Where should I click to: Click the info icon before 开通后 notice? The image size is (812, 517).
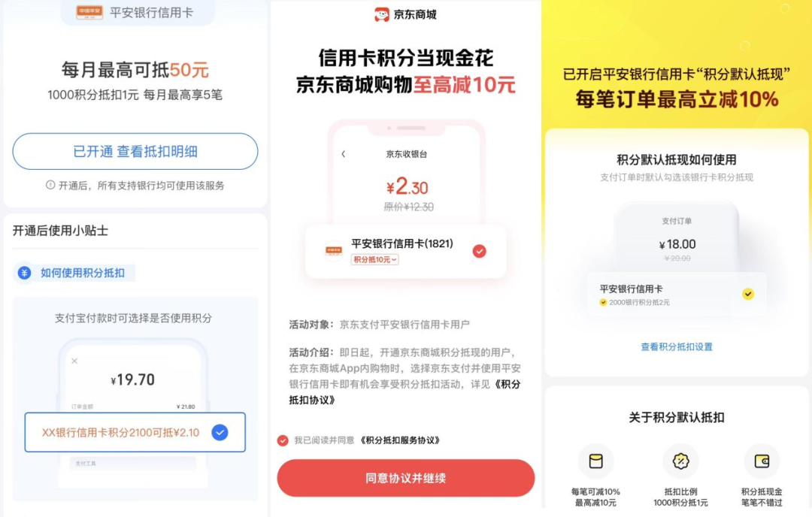pos(50,185)
